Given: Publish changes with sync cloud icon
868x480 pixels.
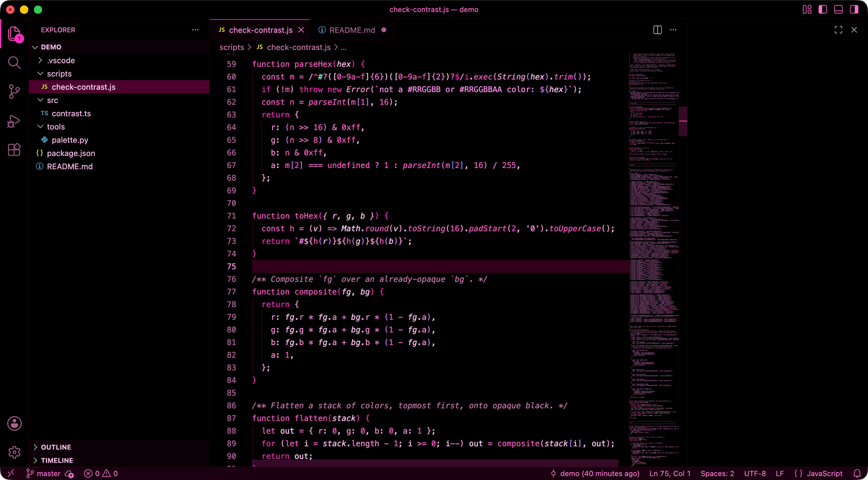Looking at the screenshot, I should pos(69,473).
